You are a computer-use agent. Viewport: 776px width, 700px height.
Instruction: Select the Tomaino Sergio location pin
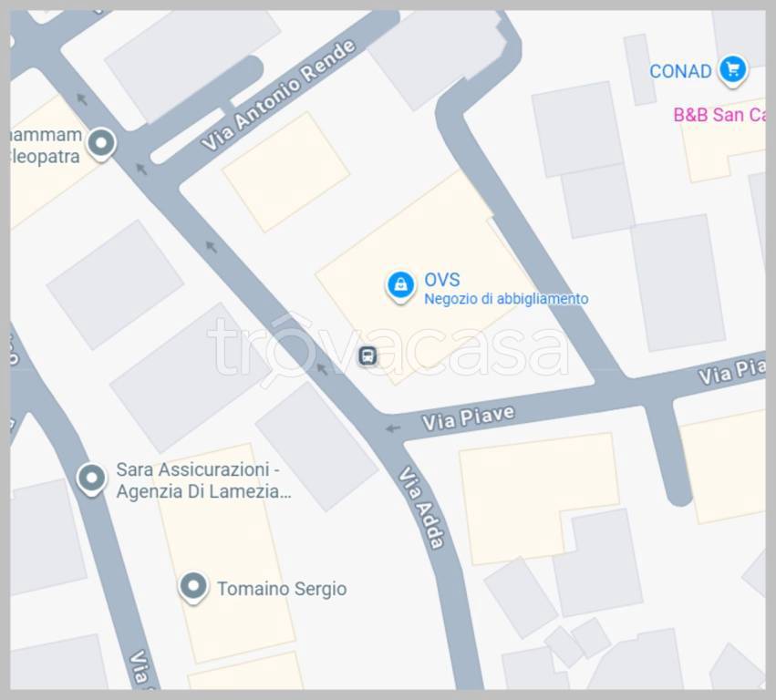[x=193, y=588]
